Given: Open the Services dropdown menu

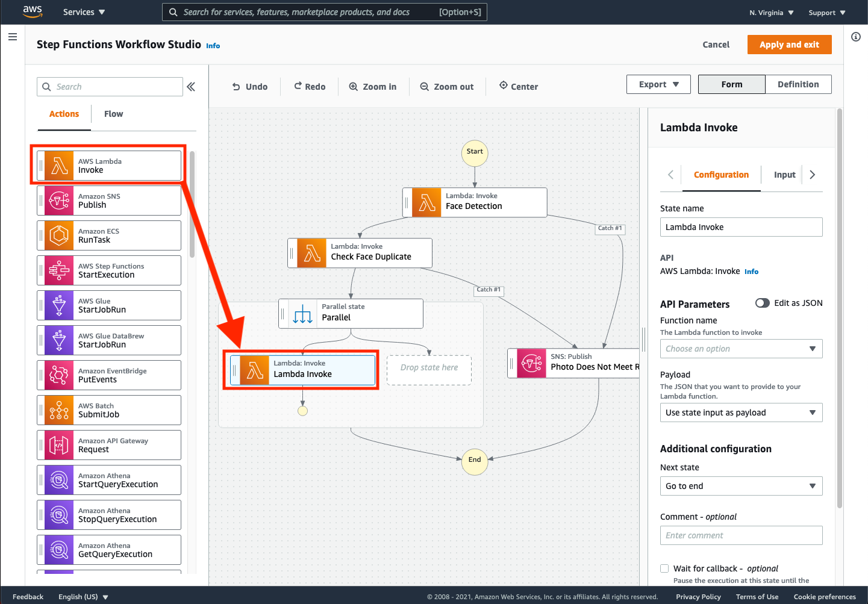Looking at the screenshot, I should coord(84,12).
